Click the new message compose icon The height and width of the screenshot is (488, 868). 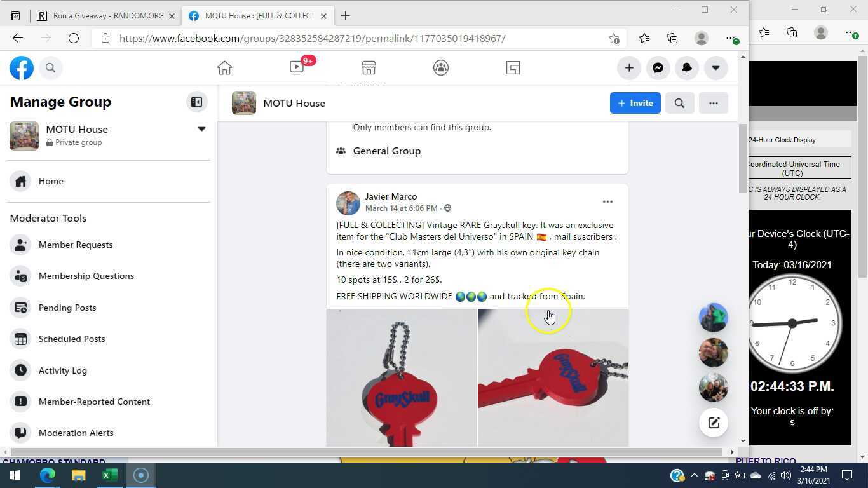point(714,423)
